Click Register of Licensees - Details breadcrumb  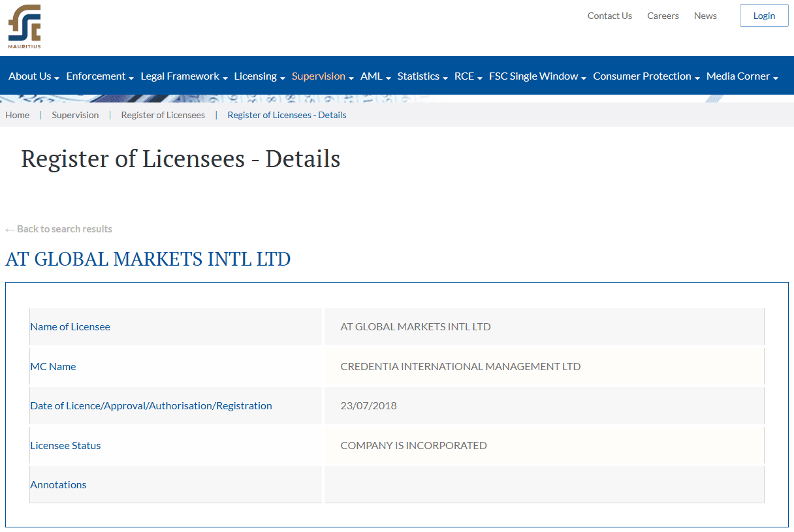coord(287,115)
